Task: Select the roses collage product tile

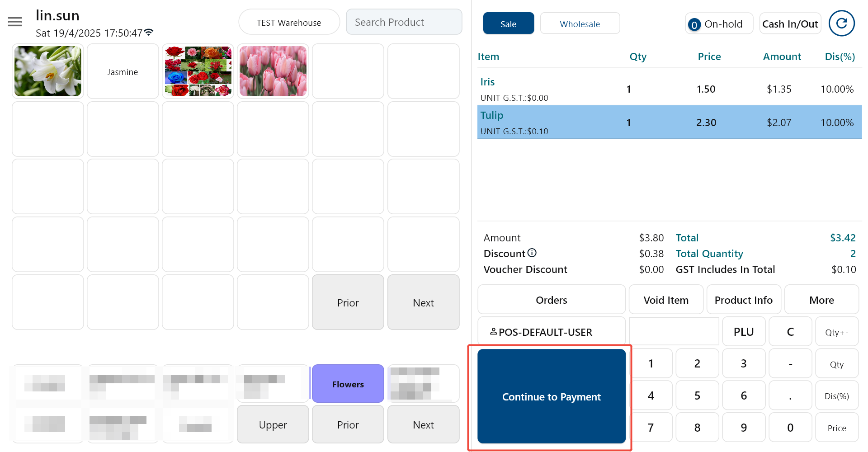Action: coord(198,71)
